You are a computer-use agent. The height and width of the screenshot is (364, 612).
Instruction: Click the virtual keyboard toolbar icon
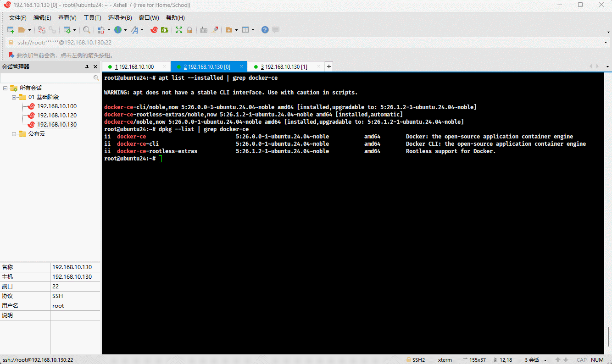(204, 30)
